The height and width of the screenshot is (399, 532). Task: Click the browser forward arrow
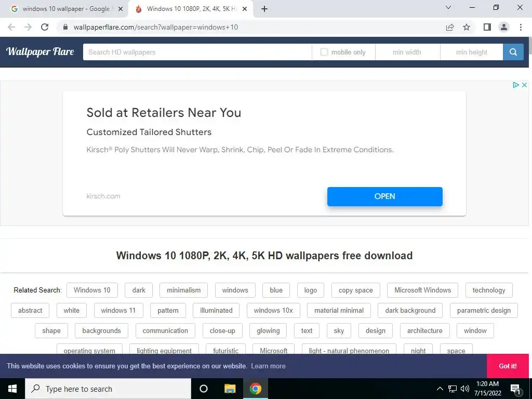tap(28, 27)
